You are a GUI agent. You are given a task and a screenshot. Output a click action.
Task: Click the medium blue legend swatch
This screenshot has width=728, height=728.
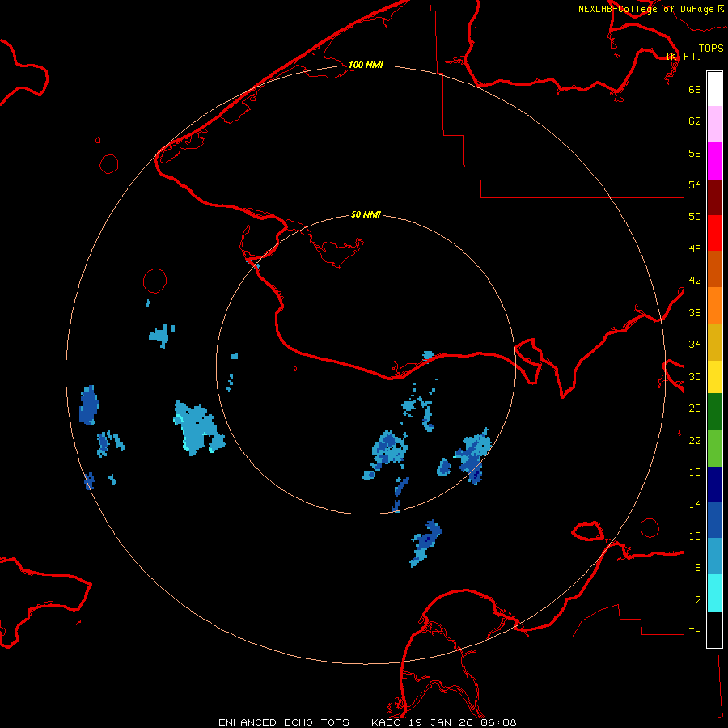[x=714, y=520]
